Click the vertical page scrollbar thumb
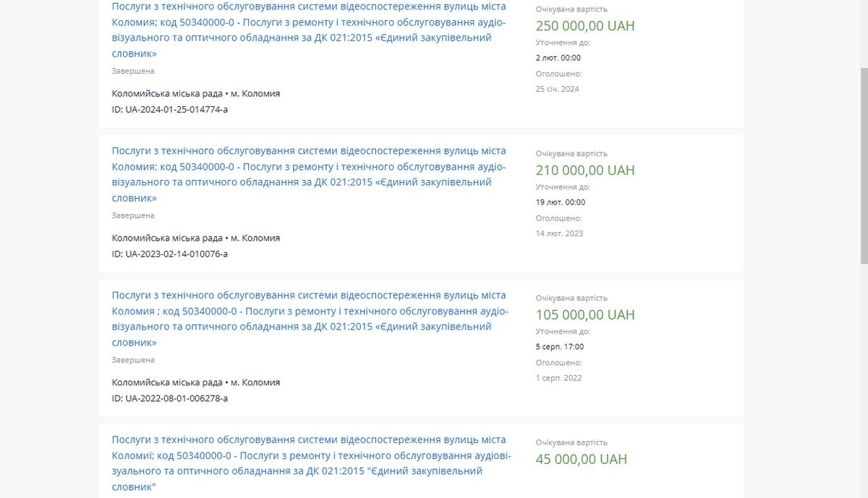 point(864,166)
